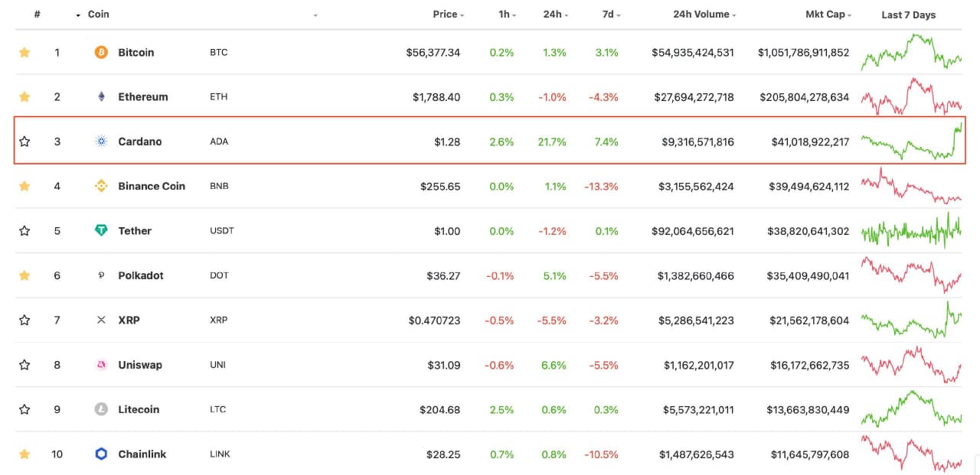
Task: Sort table by Mkt Cap column
Action: [x=828, y=14]
